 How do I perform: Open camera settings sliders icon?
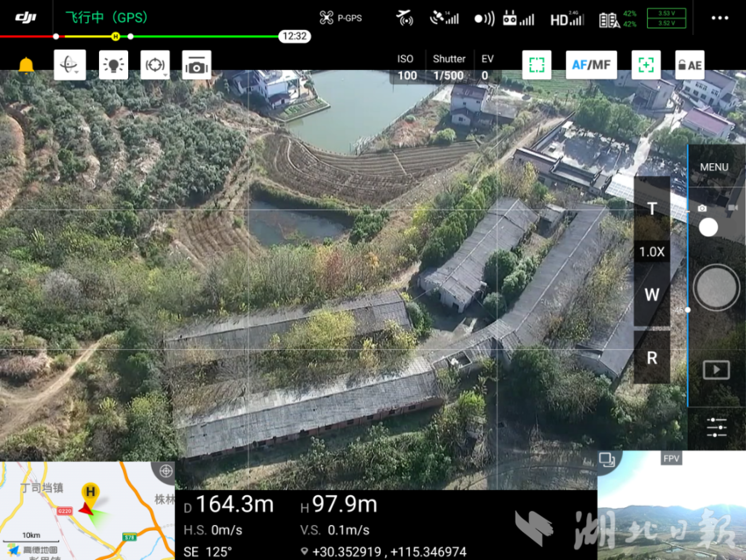716,427
